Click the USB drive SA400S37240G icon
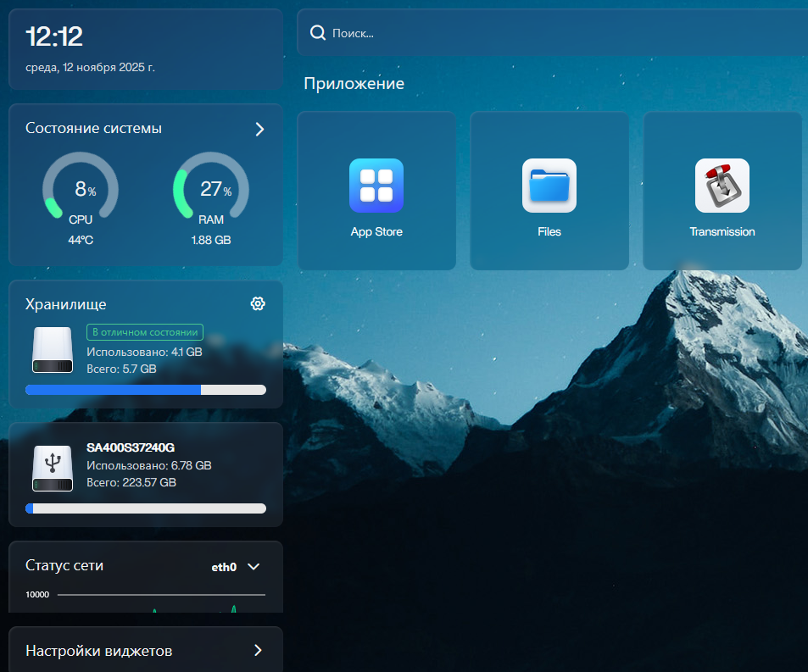Screen dimensions: 808x672 53,468
